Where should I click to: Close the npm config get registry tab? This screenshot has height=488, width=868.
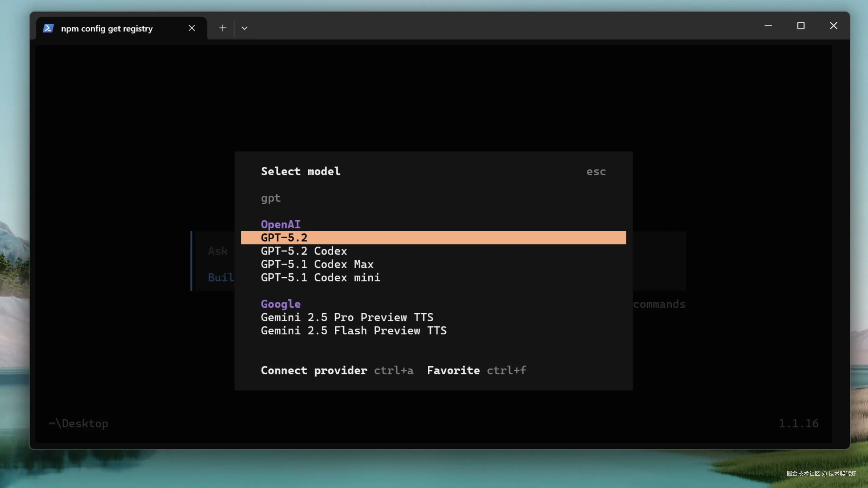click(x=192, y=28)
